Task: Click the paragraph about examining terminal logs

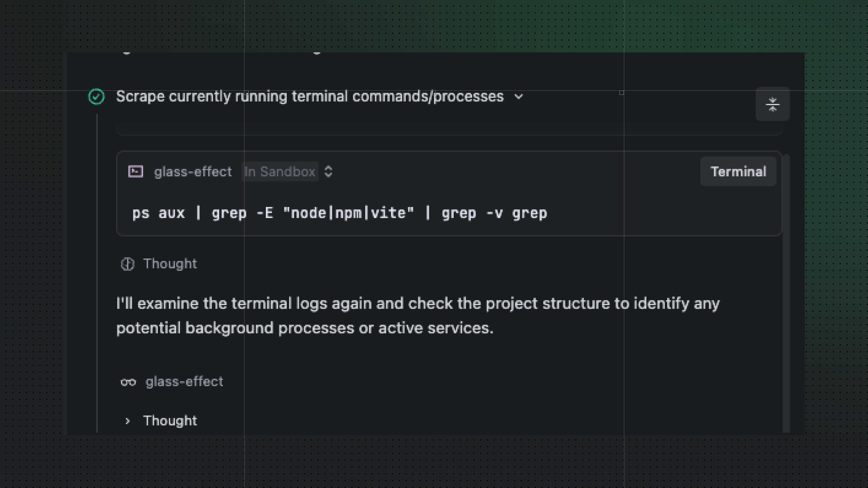Action: (418, 316)
